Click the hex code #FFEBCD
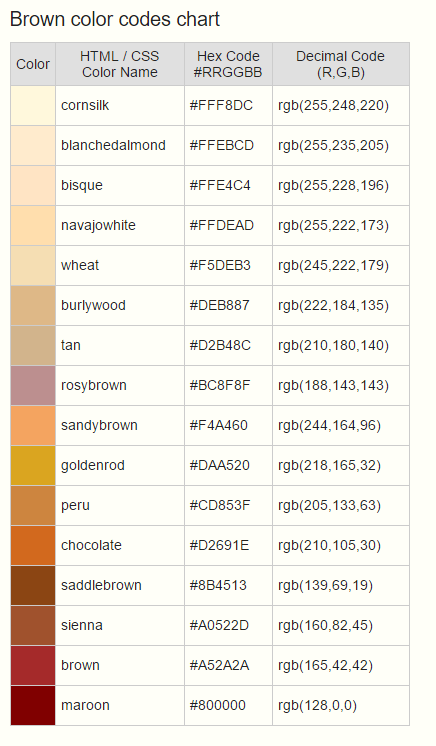This screenshot has width=436, height=746. click(x=222, y=145)
